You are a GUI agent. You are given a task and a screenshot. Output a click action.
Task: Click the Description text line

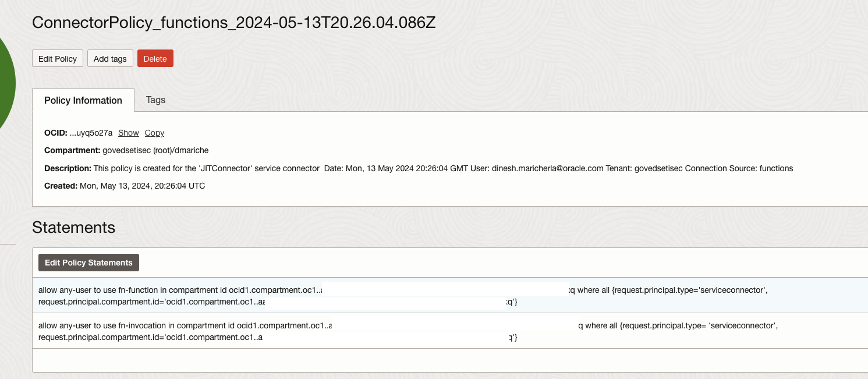(x=419, y=168)
